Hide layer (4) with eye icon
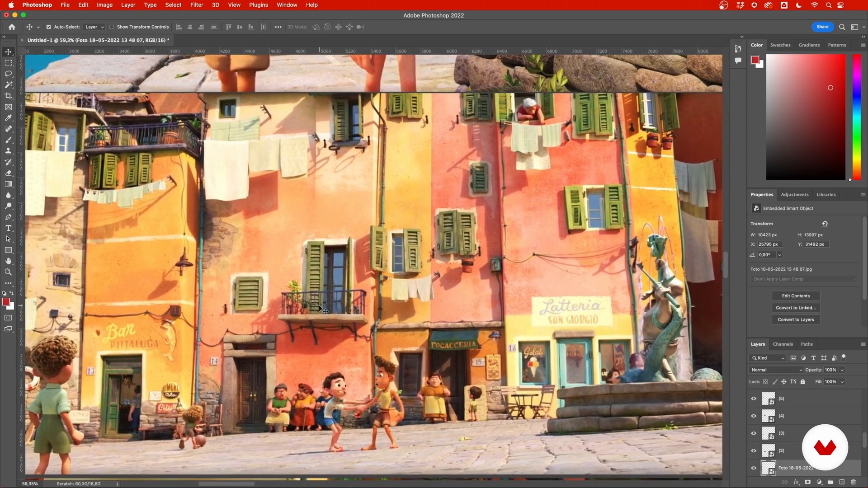Image resolution: width=868 pixels, height=488 pixels. tap(754, 416)
